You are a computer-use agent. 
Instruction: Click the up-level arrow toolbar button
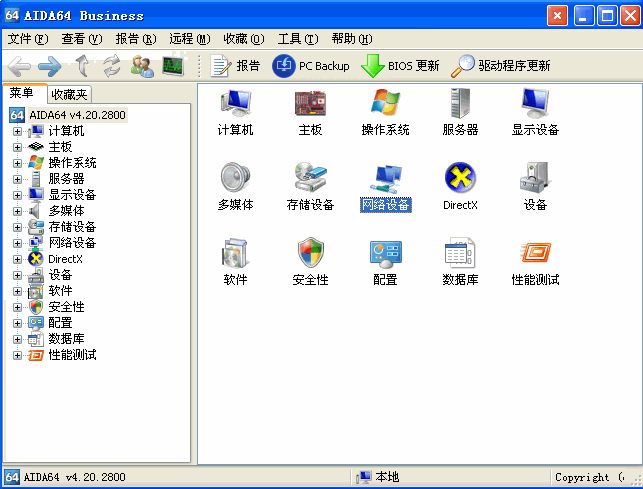click(83, 66)
